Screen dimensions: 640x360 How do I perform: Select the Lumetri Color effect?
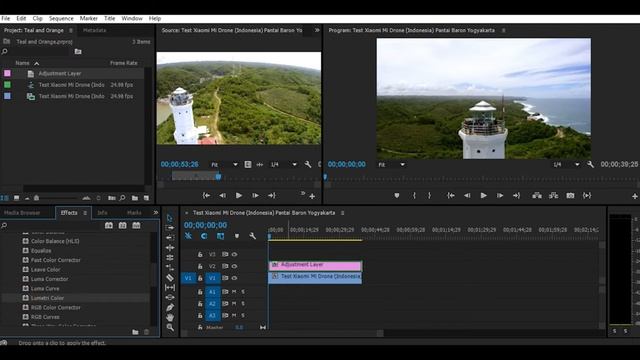click(x=47, y=298)
